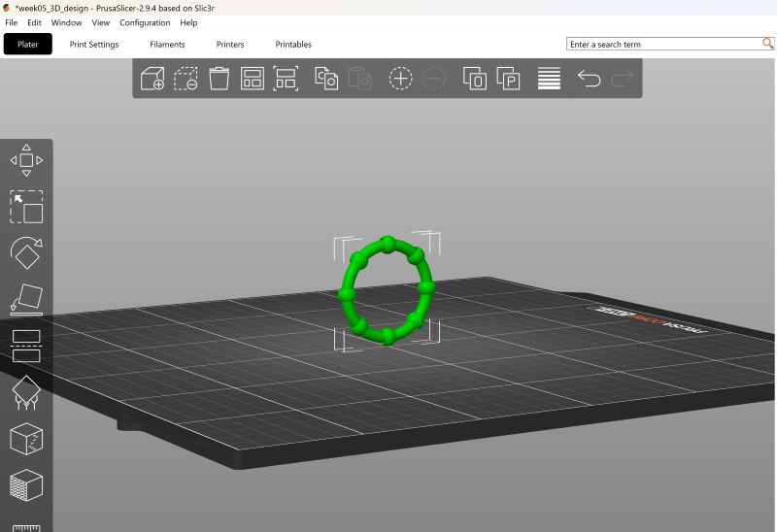Click the Arrange objects icon

click(253, 79)
